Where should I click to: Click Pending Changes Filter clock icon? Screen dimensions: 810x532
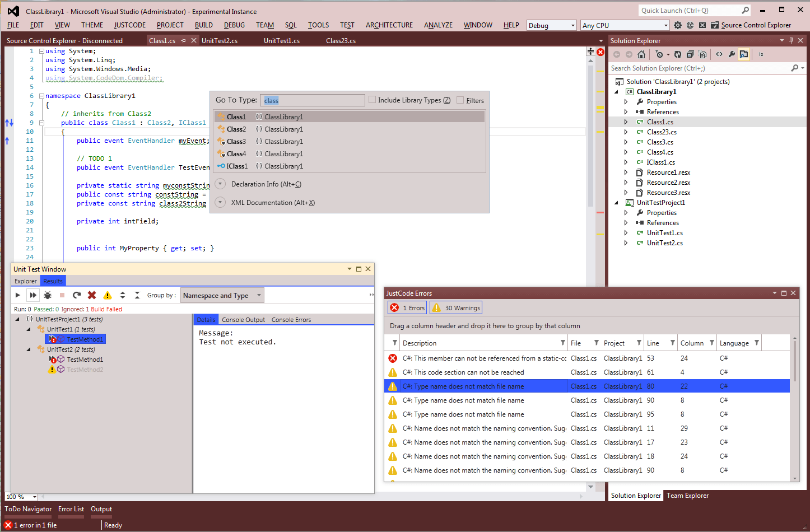(659, 54)
